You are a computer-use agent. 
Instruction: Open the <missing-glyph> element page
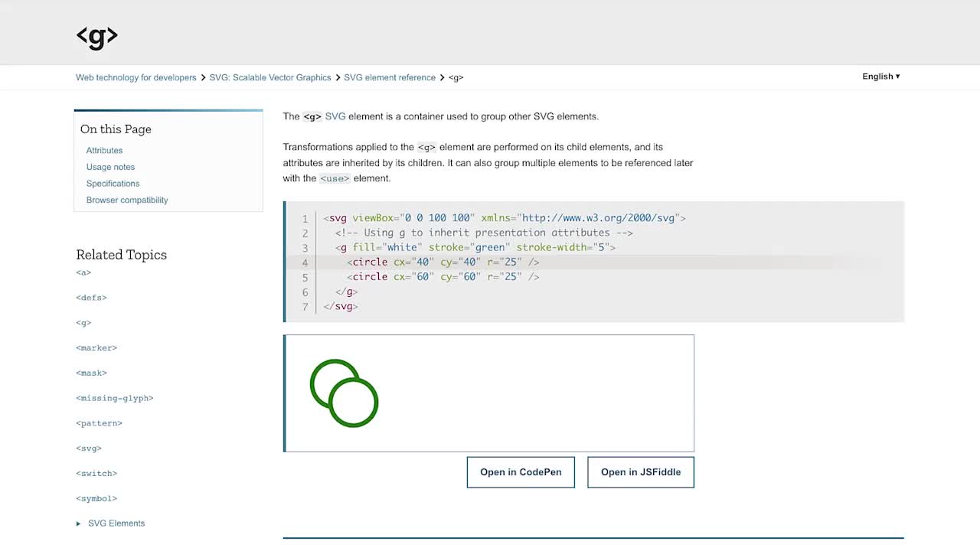(115, 398)
